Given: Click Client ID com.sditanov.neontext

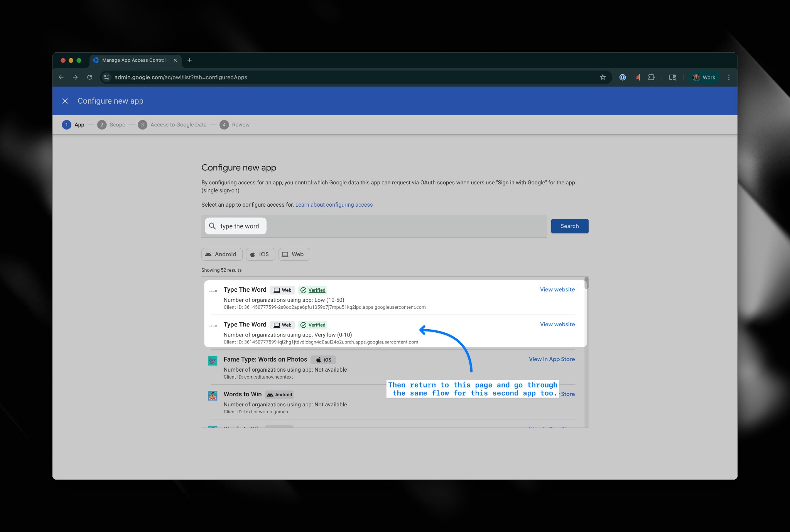Looking at the screenshot, I should pos(258,377).
